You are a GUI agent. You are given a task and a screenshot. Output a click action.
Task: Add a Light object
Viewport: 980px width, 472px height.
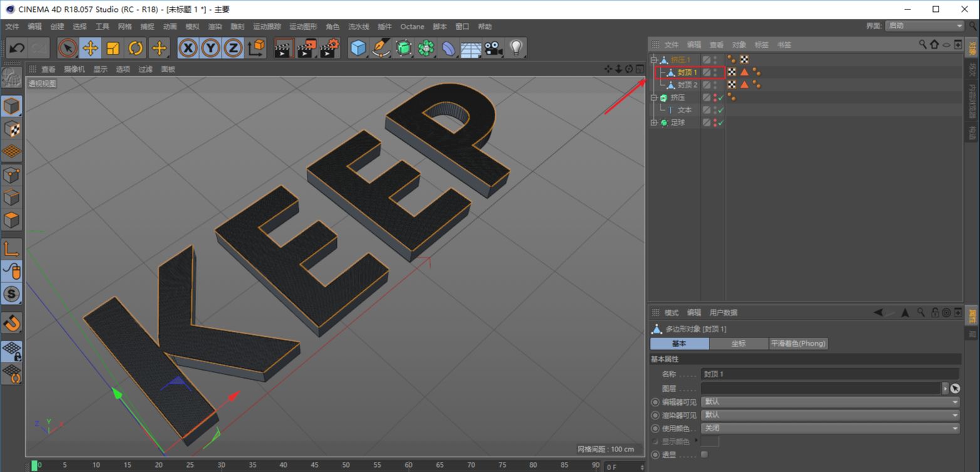516,48
